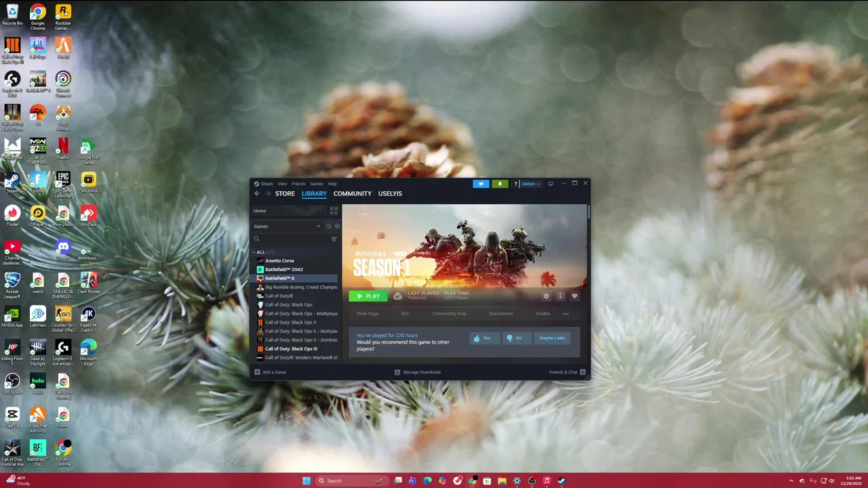The height and width of the screenshot is (488, 868).
Task: Open the DLC link
Action: coord(406,314)
